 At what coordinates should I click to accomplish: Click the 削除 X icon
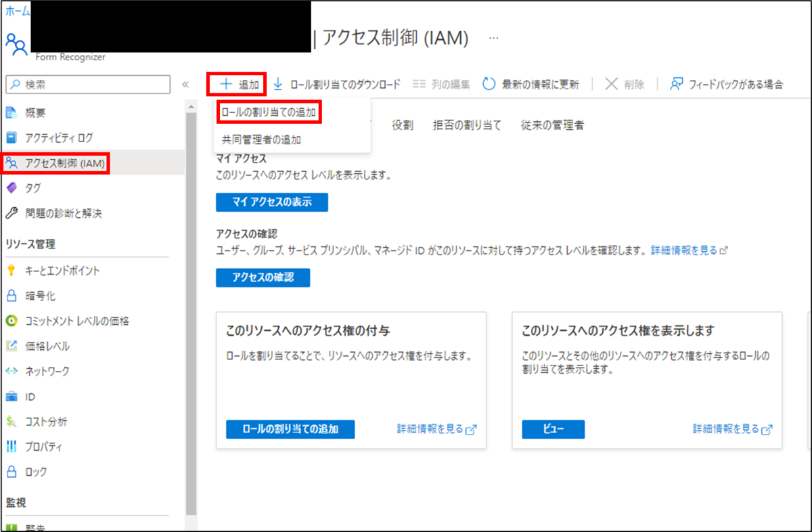point(611,85)
